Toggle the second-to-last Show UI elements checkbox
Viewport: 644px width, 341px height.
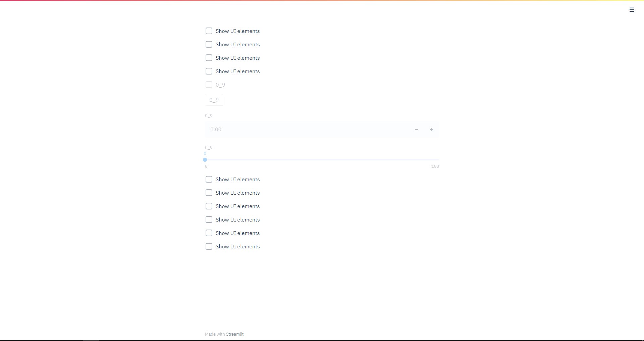coord(209,233)
